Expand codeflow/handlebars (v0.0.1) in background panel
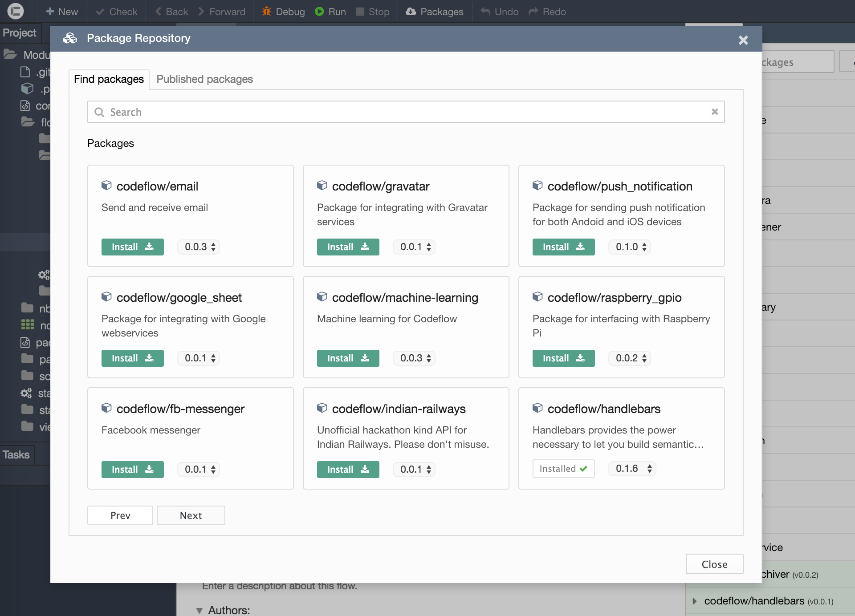Image resolution: width=855 pixels, height=616 pixels. 694,601
